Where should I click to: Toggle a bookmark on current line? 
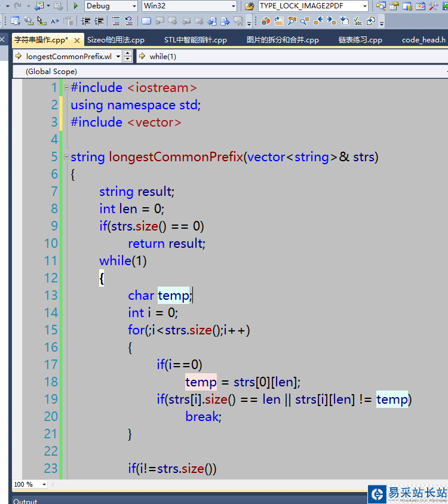pyautogui.click(x=146, y=21)
